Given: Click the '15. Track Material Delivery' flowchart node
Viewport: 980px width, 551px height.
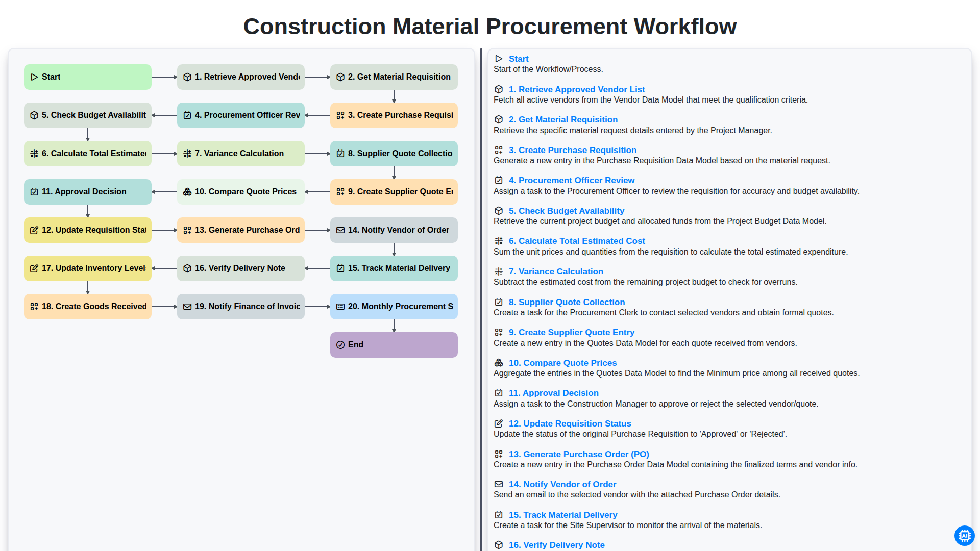Looking at the screenshot, I should (394, 268).
